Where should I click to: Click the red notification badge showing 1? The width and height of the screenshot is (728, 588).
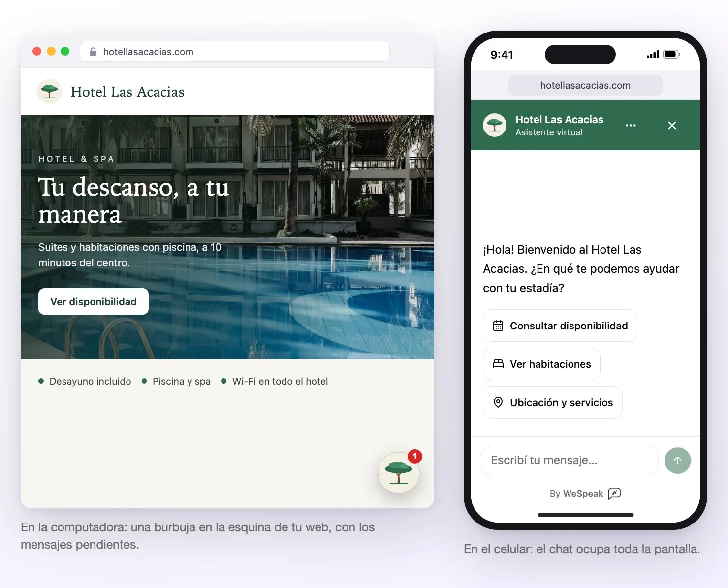(x=415, y=457)
